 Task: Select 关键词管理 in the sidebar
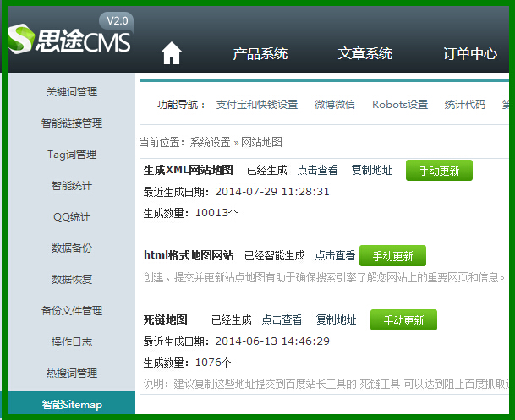click(x=71, y=91)
